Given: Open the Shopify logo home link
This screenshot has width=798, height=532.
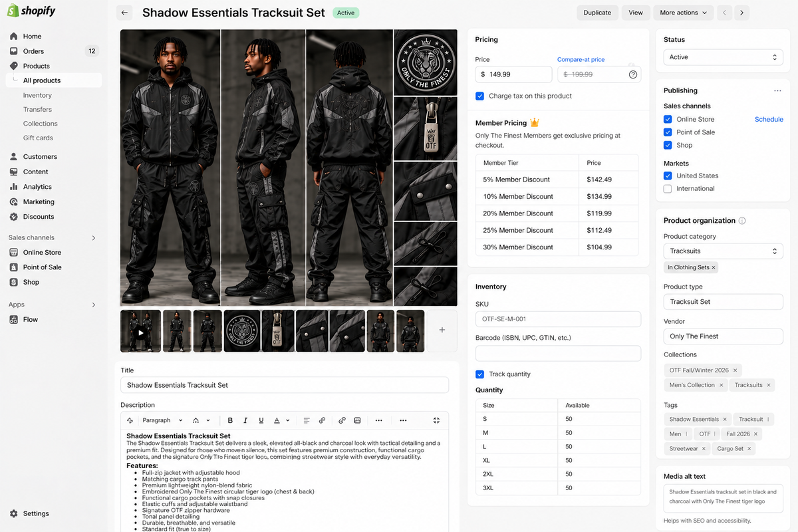Looking at the screenshot, I should point(31,11).
